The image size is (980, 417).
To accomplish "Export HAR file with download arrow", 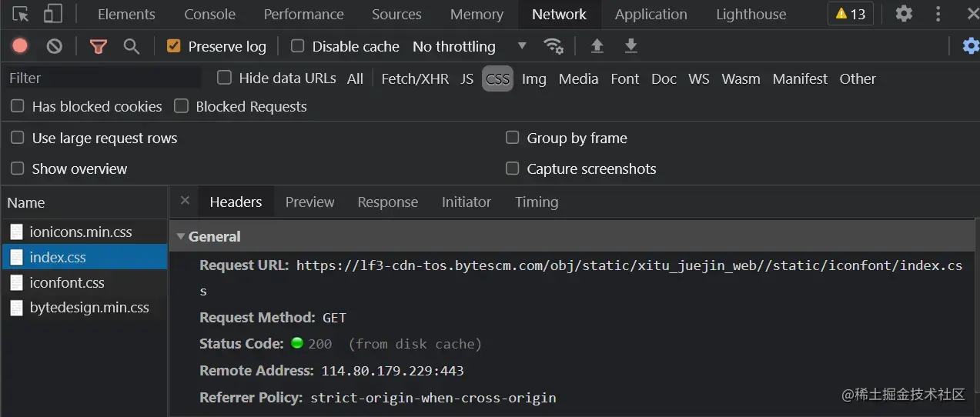I will [630, 46].
